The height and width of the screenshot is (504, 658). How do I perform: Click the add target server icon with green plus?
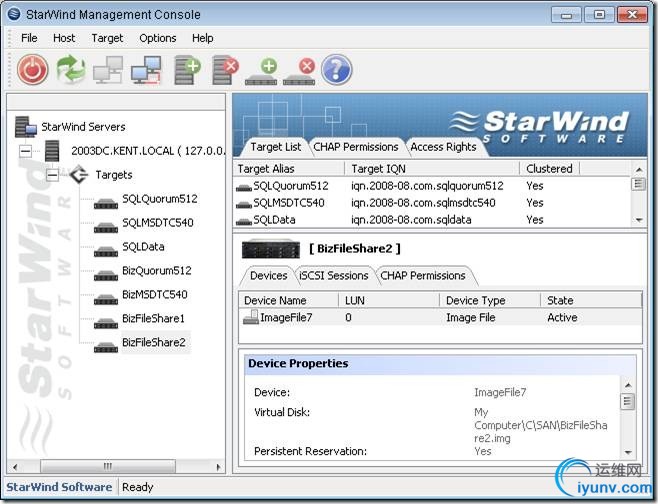(187, 70)
